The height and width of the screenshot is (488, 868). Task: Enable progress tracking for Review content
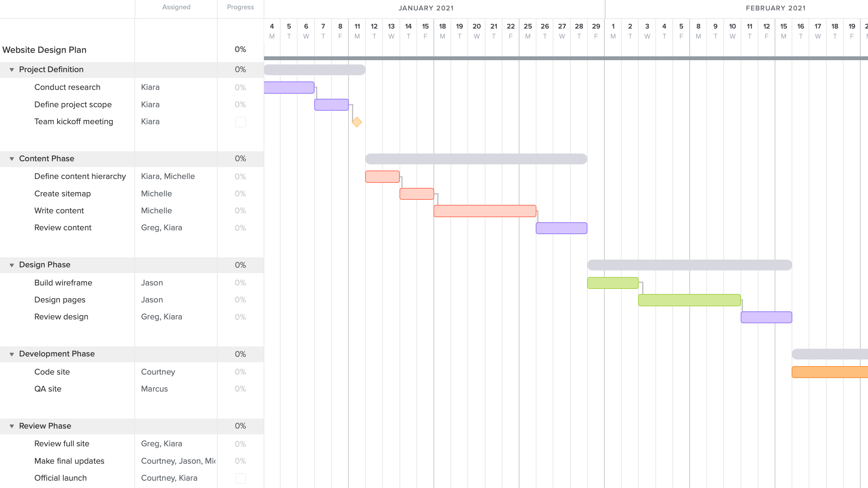click(x=240, y=228)
